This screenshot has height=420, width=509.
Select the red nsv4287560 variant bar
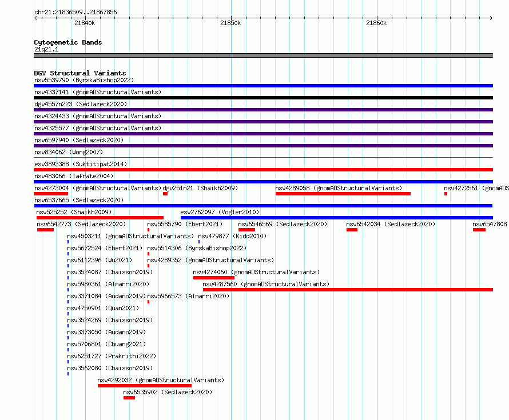point(348,290)
